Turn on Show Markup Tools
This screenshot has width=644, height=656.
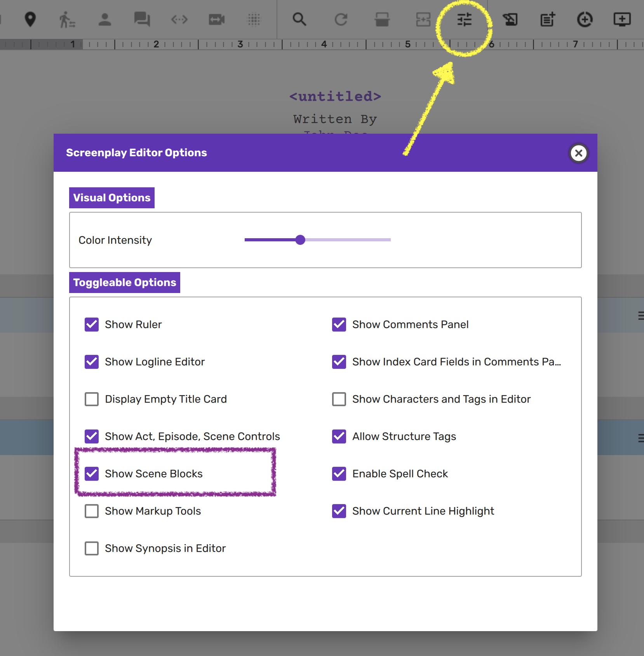pyautogui.click(x=92, y=511)
